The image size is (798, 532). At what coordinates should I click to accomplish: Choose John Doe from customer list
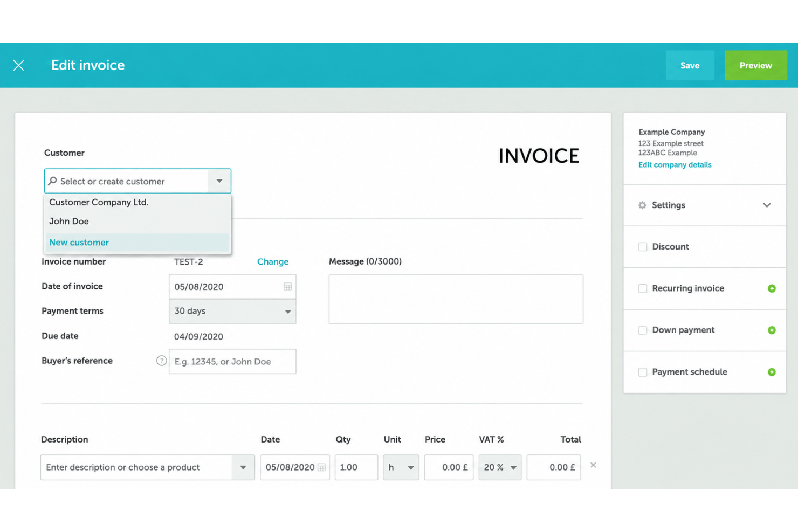[x=137, y=221]
